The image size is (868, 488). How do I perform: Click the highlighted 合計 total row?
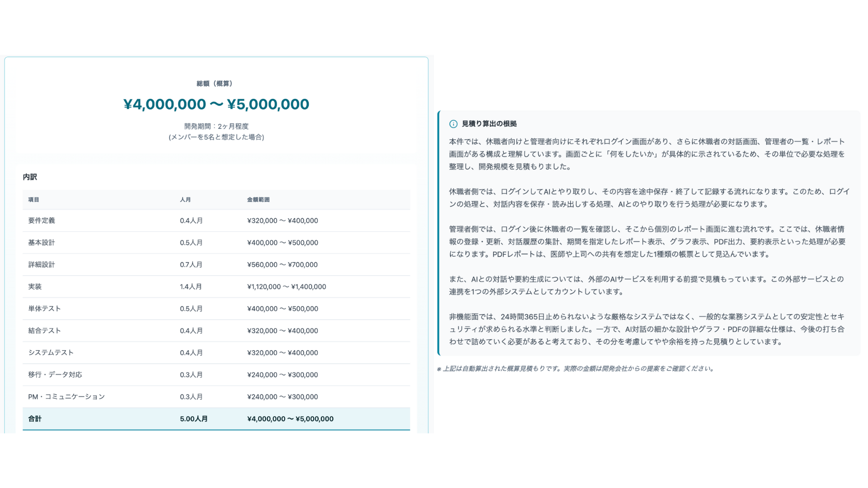pos(216,419)
